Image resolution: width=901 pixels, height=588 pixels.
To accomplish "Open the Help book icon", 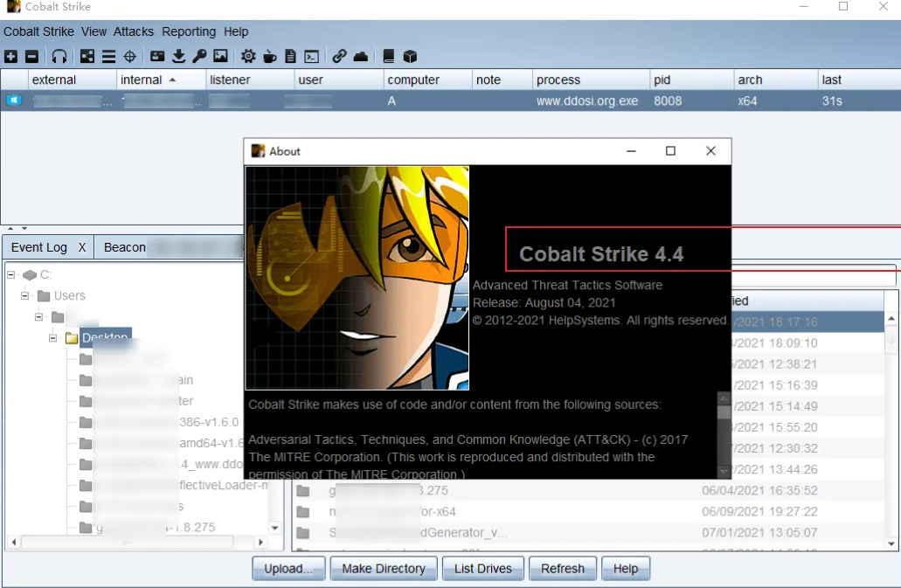I will click(388, 56).
